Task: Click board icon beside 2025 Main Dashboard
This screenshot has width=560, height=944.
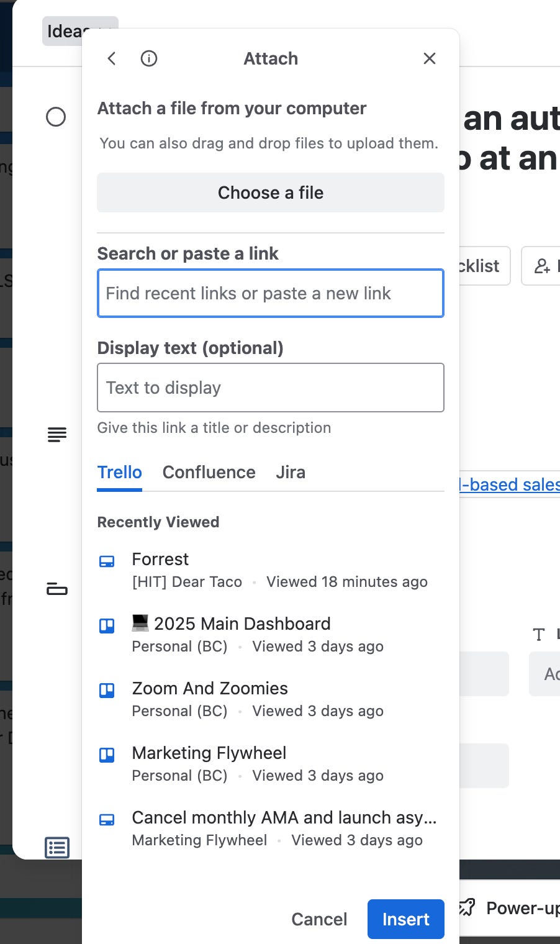Action: tap(107, 625)
